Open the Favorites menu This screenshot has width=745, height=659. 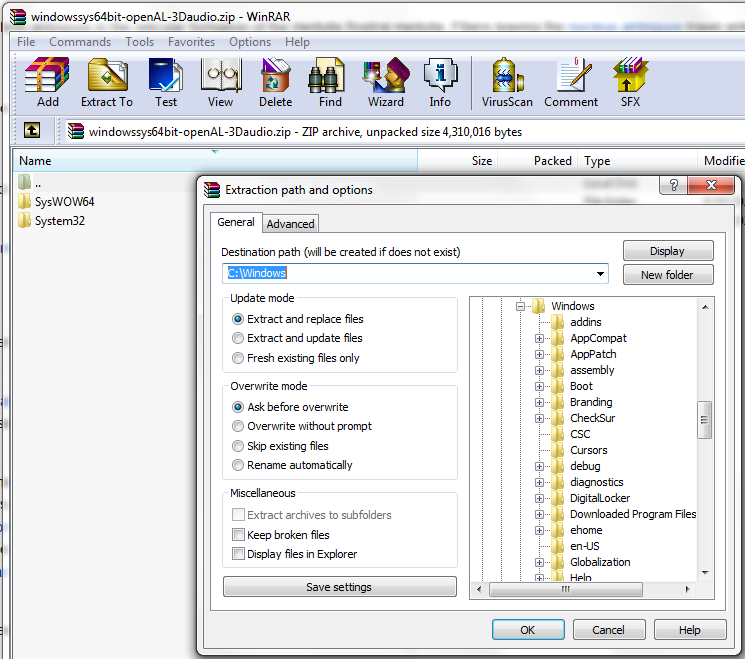click(191, 42)
